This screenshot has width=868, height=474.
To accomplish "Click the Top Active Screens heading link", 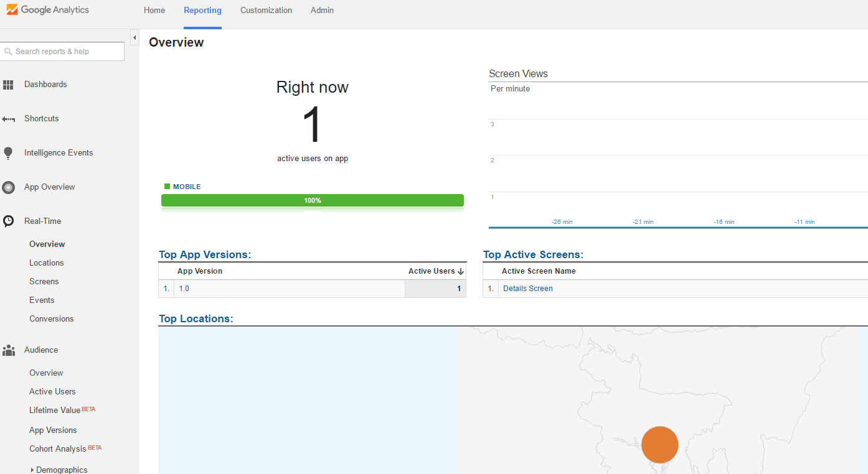I will tap(533, 254).
